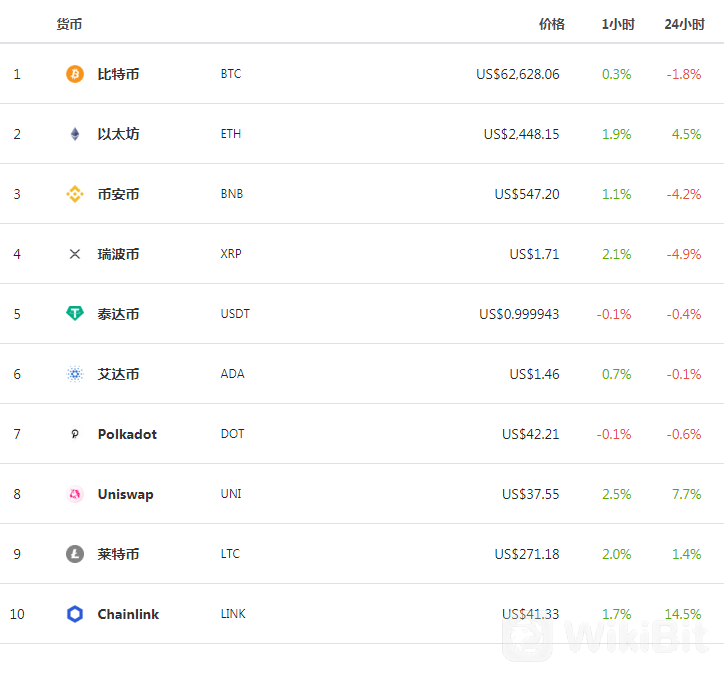Viewport: 724px width, 681px height.
Task: Click Uniswap's 1-hour change 2.5%
Action: tap(616, 494)
